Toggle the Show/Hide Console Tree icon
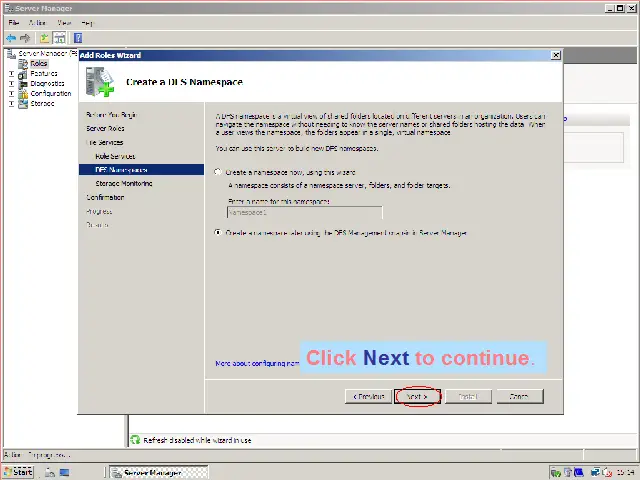640x480 pixels. tap(60, 38)
